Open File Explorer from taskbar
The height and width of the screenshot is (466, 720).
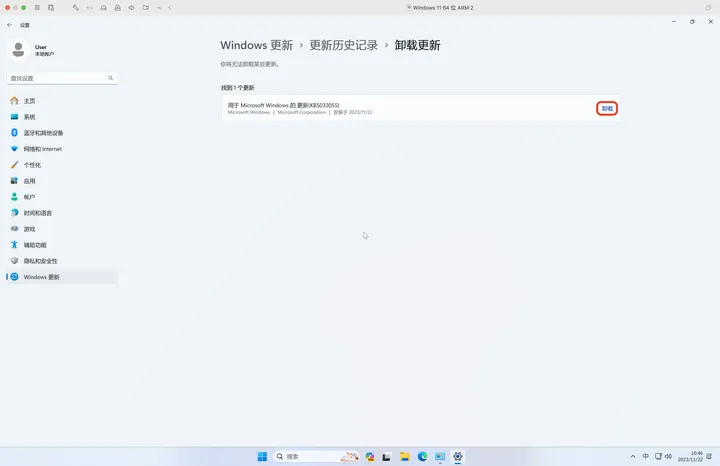tap(405, 456)
